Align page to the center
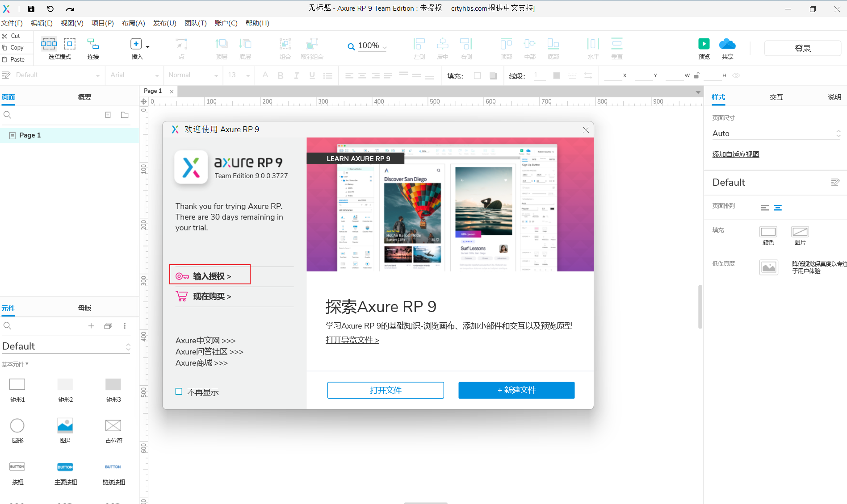 pos(778,208)
